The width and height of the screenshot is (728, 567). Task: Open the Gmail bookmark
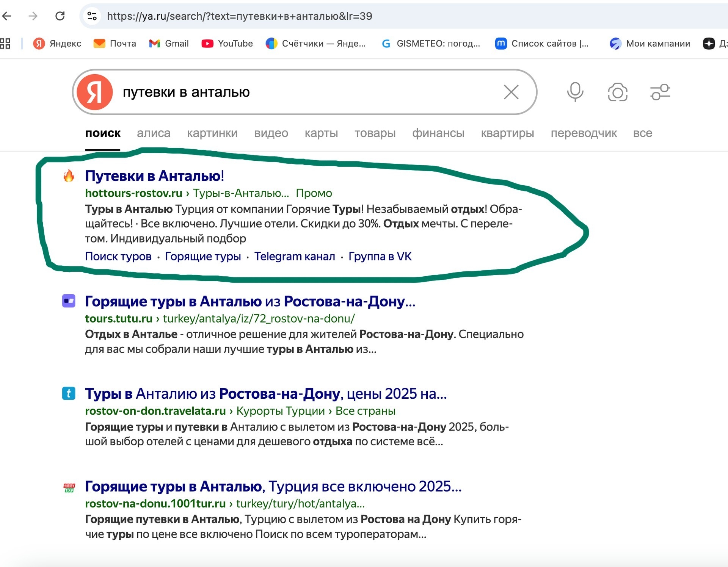click(x=169, y=44)
